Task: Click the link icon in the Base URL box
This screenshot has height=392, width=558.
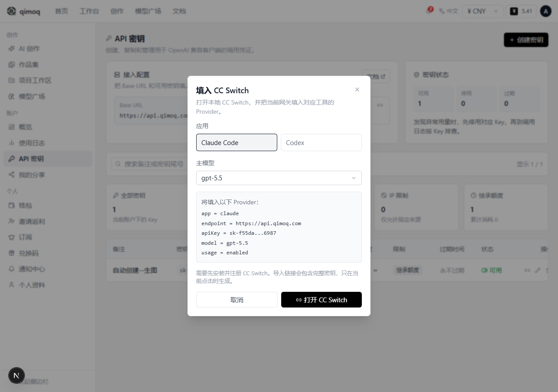Action: point(380,105)
